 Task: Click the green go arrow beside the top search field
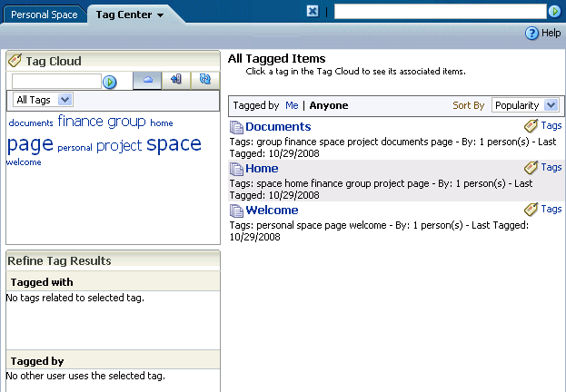554,12
